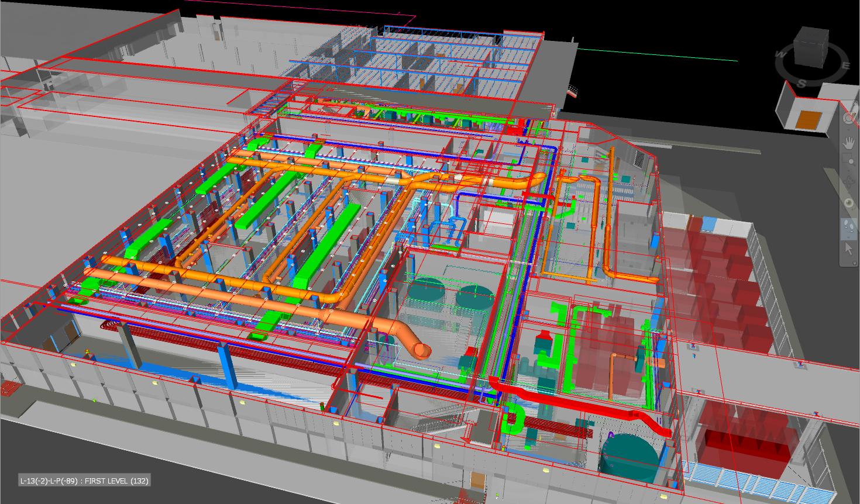Image resolution: width=860 pixels, height=504 pixels.
Task: Activate the Orbit tool
Action: click(849, 182)
